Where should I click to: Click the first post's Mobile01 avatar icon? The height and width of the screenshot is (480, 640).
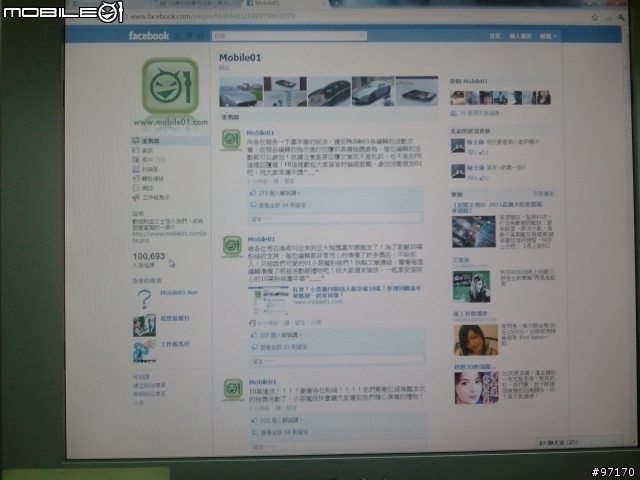tap(231, 140)
